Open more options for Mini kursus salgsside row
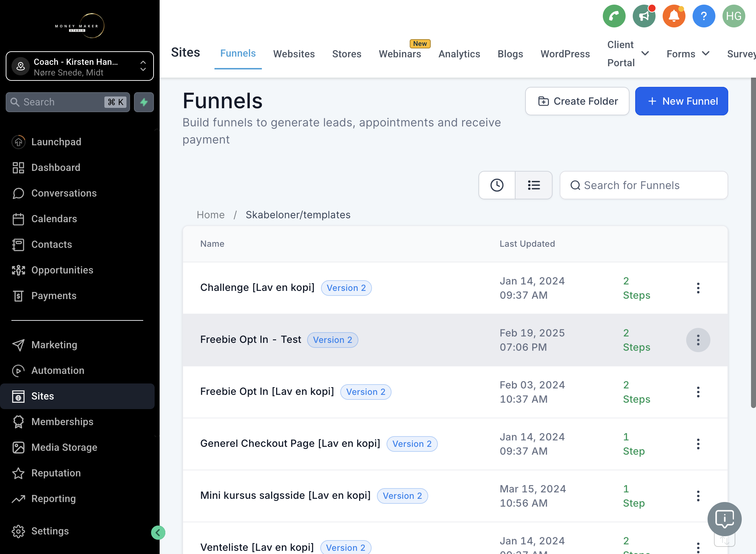This screenshot has width=756, height=554. click(698, 496)
